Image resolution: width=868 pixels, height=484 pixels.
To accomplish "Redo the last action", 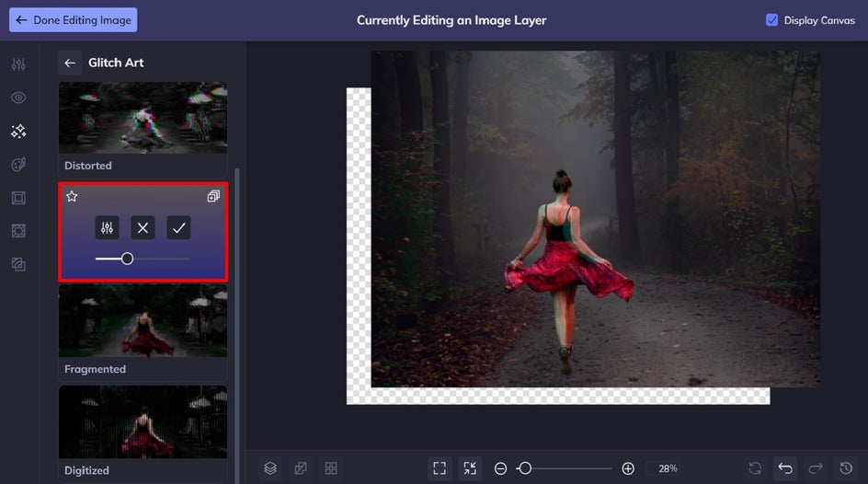I will (816, 468).
